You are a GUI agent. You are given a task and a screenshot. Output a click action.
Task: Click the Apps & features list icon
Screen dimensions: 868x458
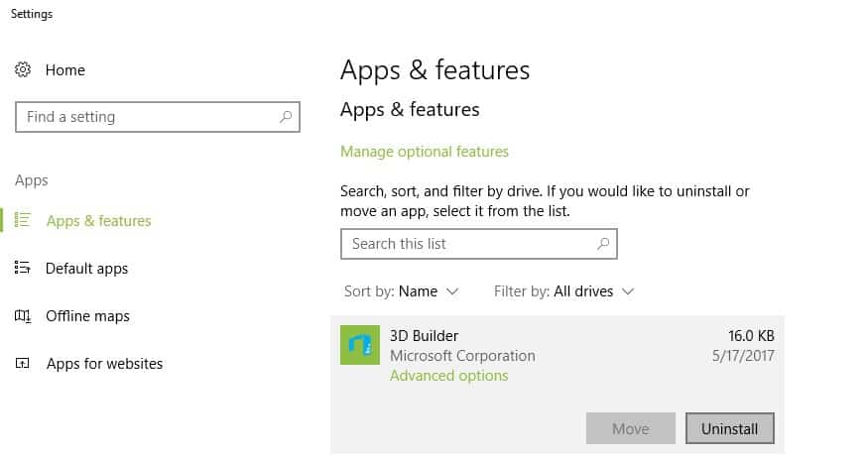click(23, 220)
